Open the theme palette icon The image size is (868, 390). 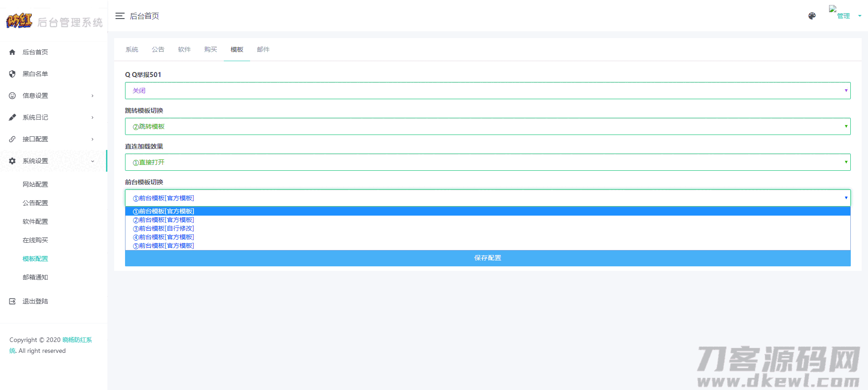coord(812,16)
